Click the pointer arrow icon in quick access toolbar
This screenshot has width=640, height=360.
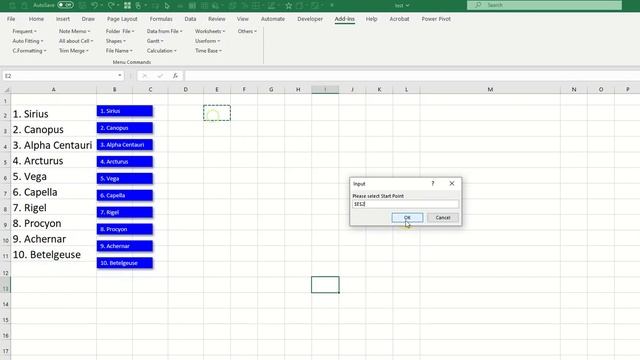(167, 5)
